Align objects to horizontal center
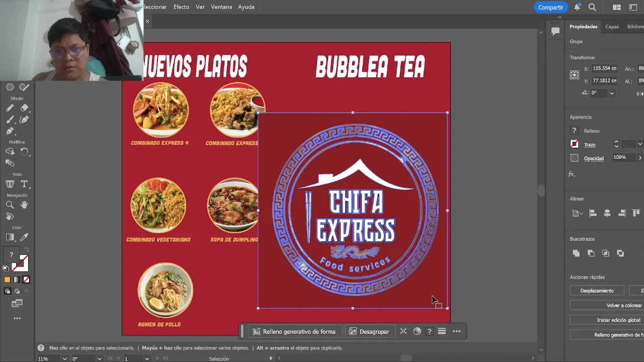644x362 pixels. (x=607, y=213)
